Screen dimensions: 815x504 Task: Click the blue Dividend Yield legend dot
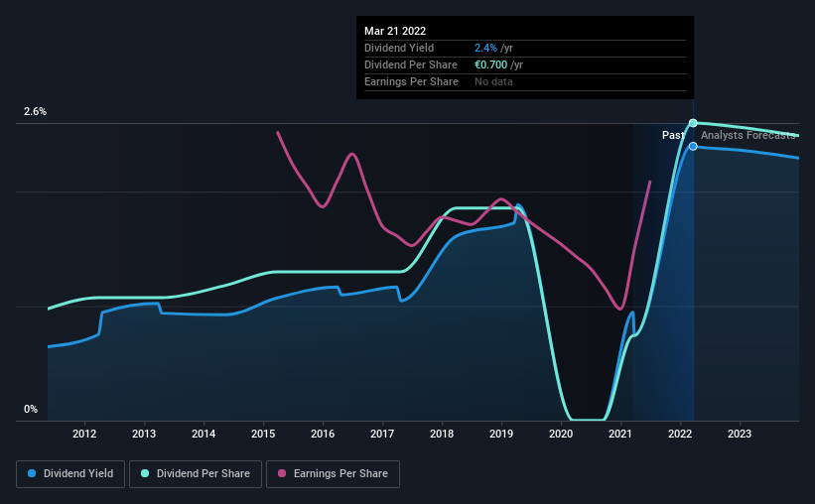(32, 473)
